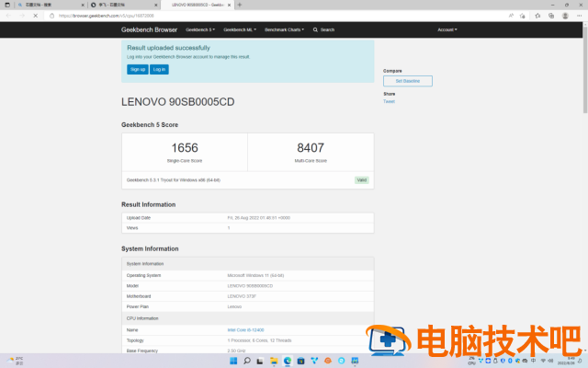Open Task View on taskbar
The width and height of the screenshot is (588, 368).
pos(260,361)
